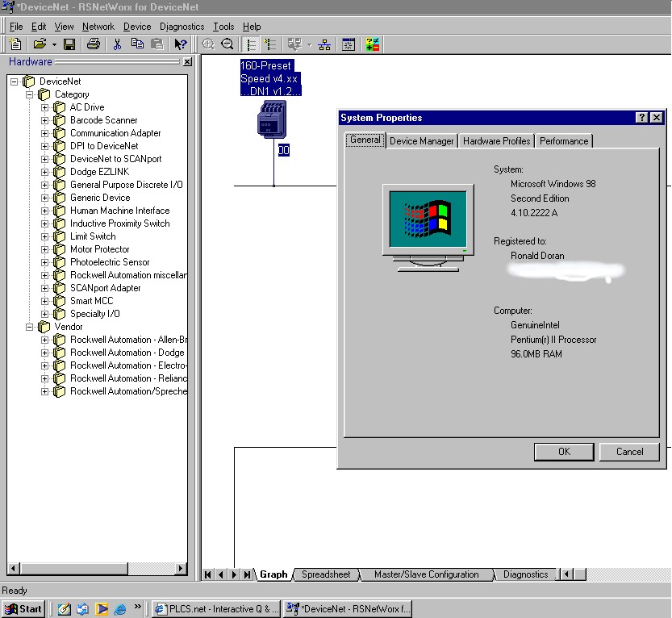The width and height of the screenshot is (672, 618).
Task: Select Human Machine Interface tree item
Action: 119,211
